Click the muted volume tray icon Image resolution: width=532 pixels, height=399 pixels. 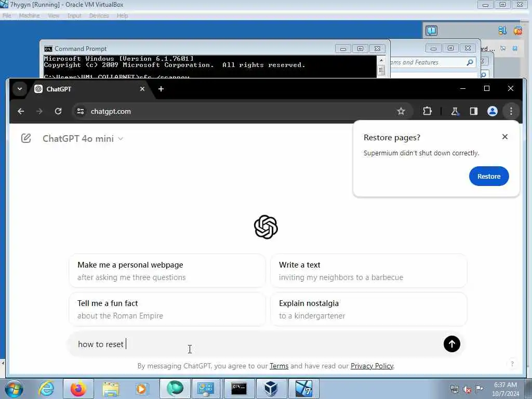pyautogui.click(x=467, y=390)
